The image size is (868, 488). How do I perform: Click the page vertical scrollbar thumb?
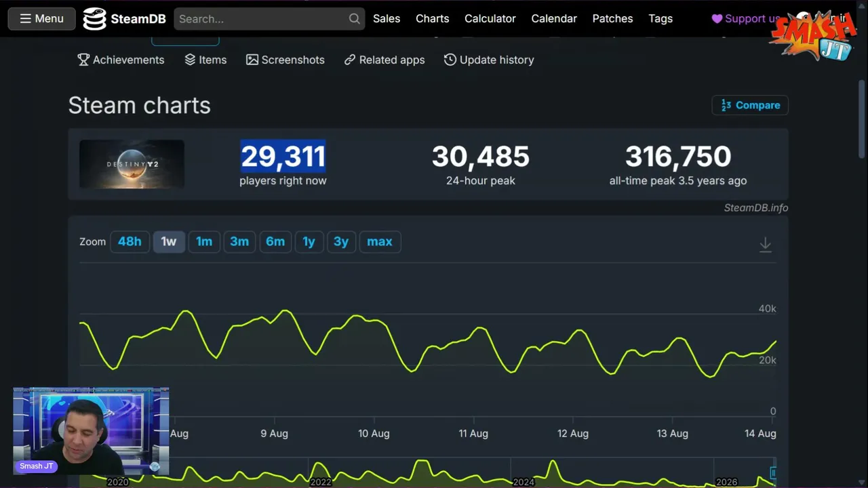point(862,119)
